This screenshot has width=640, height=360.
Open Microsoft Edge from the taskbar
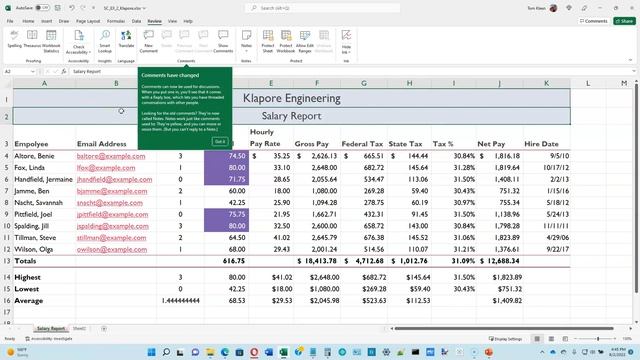pyautogui.click(x=224, y=352)
